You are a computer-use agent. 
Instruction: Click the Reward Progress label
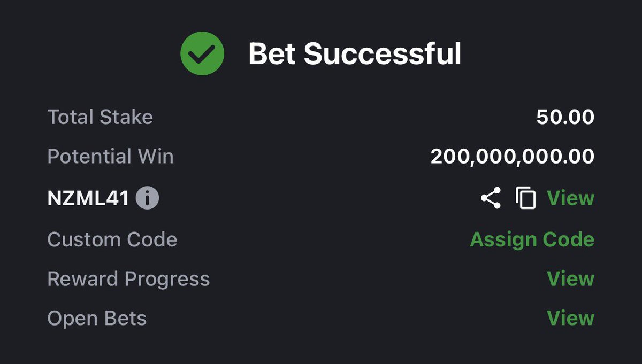[128, 278]
